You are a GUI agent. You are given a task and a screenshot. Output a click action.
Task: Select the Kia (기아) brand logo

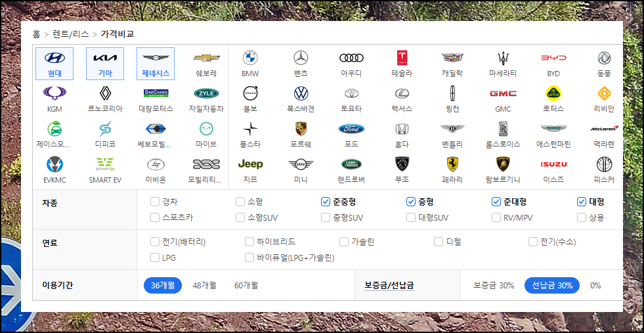(105, 58)
